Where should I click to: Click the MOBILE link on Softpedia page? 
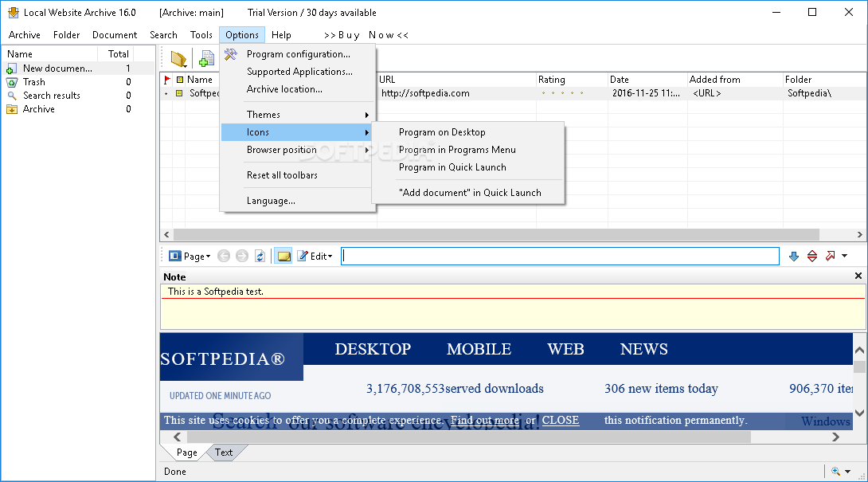(479, 349)
